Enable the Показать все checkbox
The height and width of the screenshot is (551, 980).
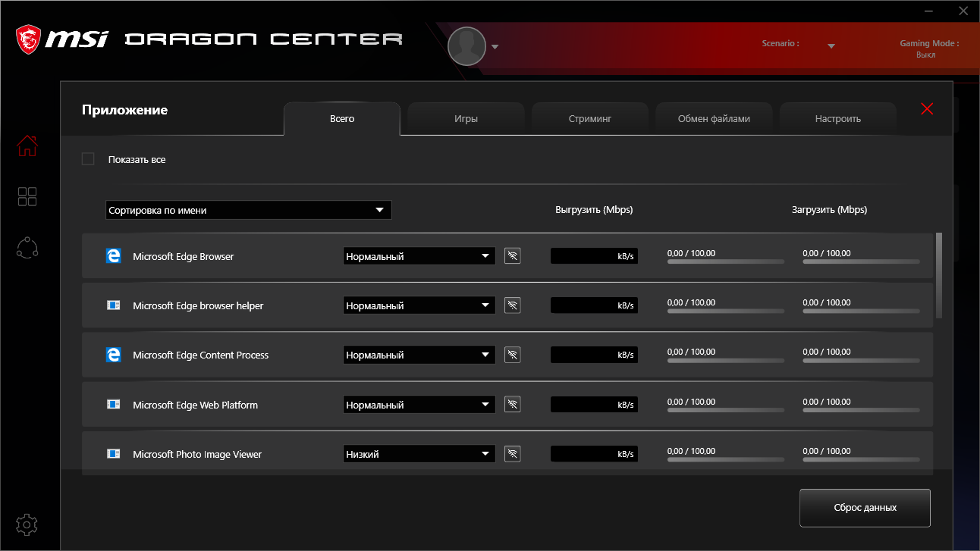point(88,159)
